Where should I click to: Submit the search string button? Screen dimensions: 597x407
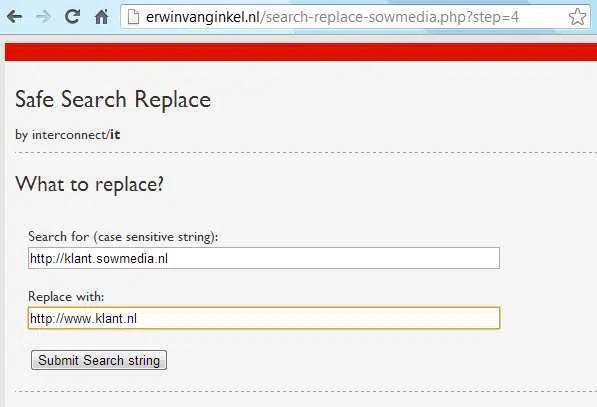click(99, 360)
